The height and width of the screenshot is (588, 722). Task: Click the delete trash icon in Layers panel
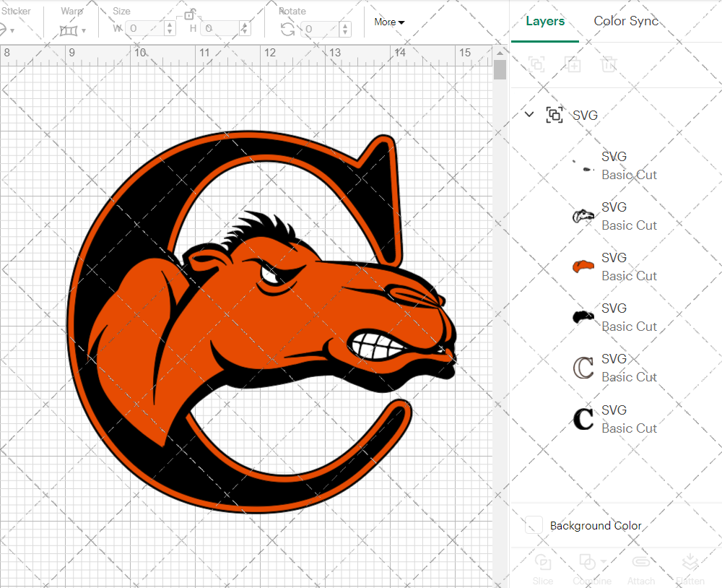point(609,64)
